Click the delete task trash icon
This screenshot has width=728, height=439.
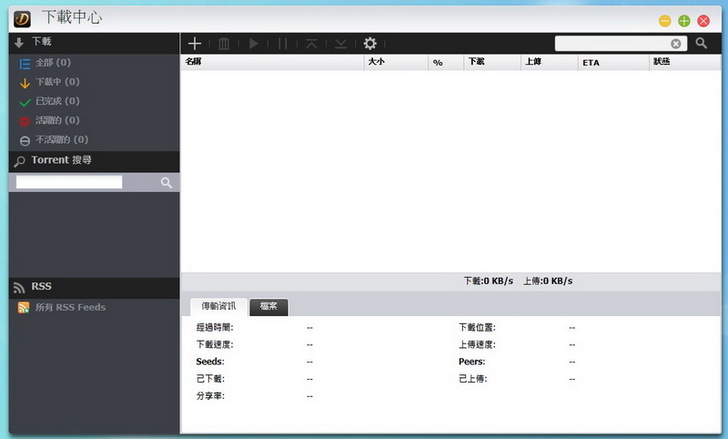(224, 43)
